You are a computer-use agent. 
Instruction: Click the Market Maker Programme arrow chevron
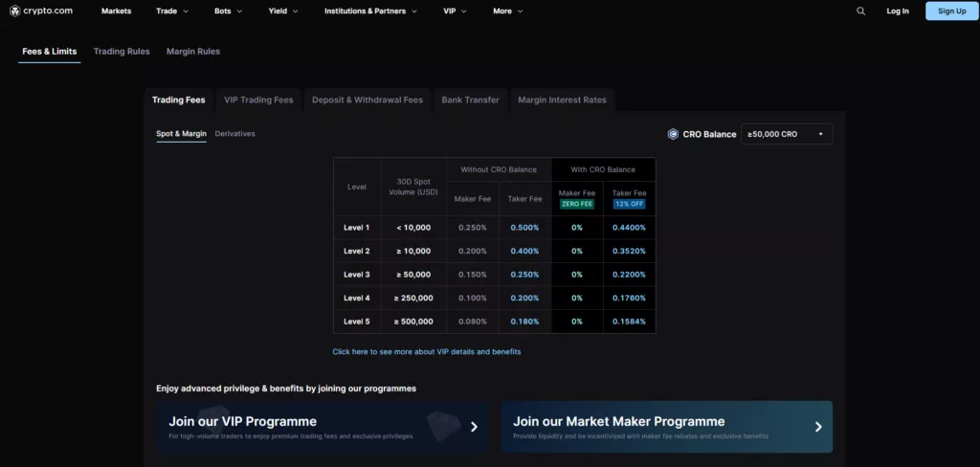click(x=818, y=427)
